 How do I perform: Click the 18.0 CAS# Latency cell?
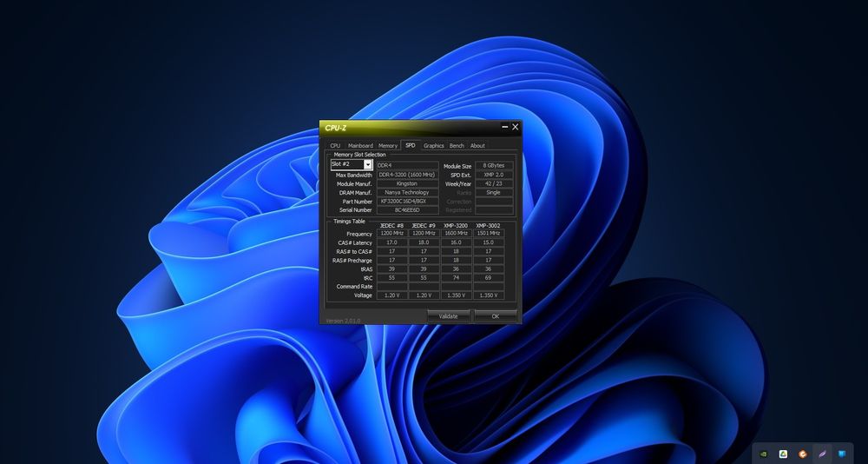(424, 242)
